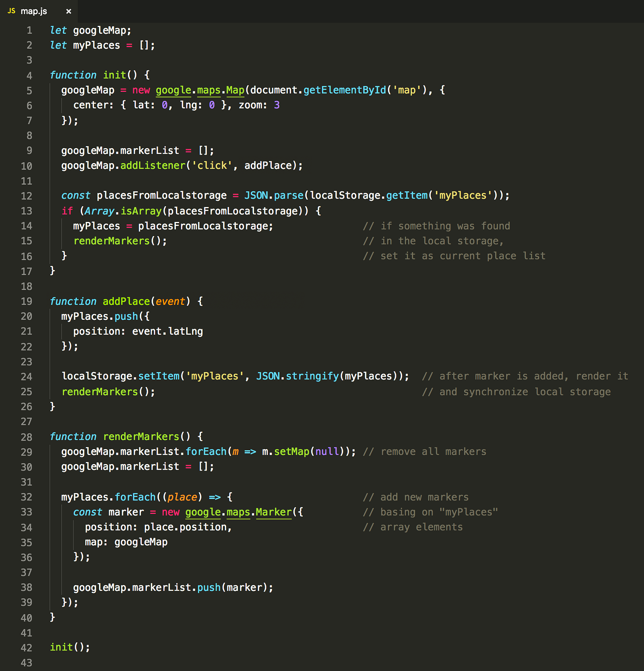The image size is (644, 671).
Task: Click 'renderMarkers' call on line 15
Action: 111,241
